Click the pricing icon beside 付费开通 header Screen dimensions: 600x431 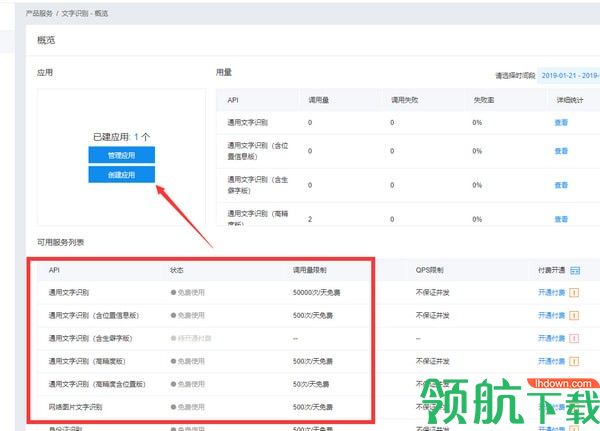(575, 271)
